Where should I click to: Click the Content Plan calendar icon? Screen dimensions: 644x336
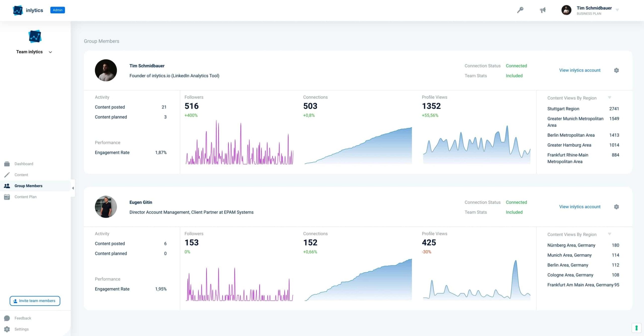coord(7,197)
